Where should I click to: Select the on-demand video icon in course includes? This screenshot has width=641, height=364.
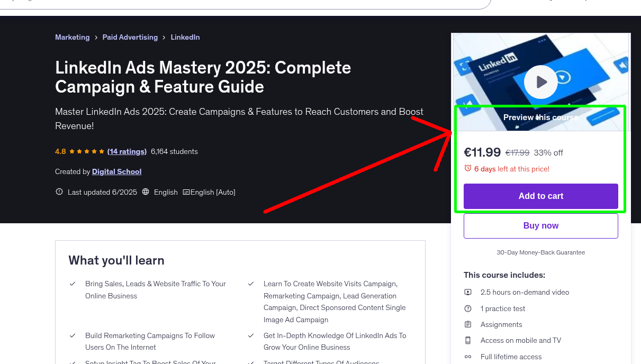pos(467,292)
